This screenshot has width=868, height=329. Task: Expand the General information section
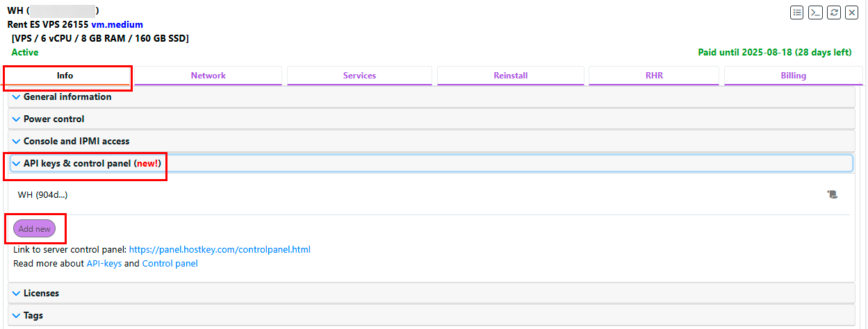(67, 97)
